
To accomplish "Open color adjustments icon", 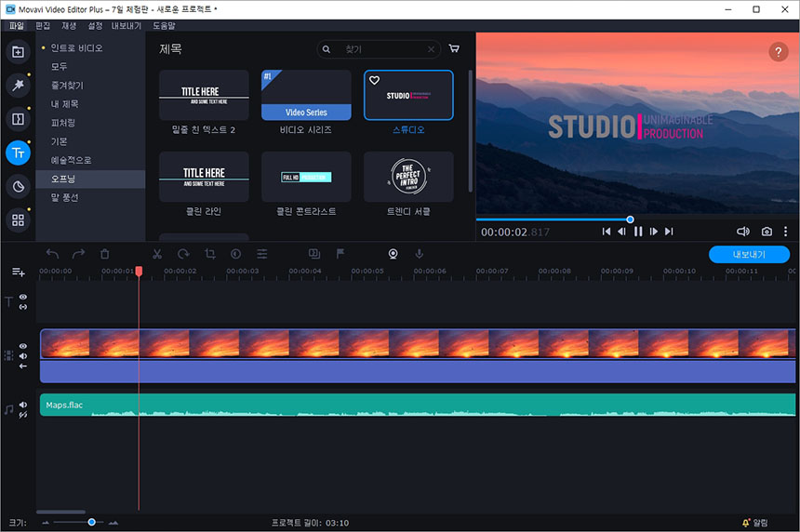I will [x=235, y=254].
